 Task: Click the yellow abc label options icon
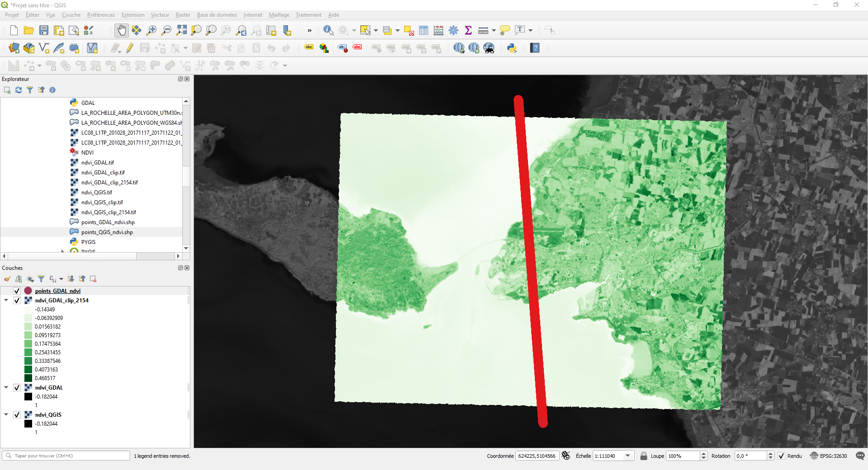(x=309, y=47)
